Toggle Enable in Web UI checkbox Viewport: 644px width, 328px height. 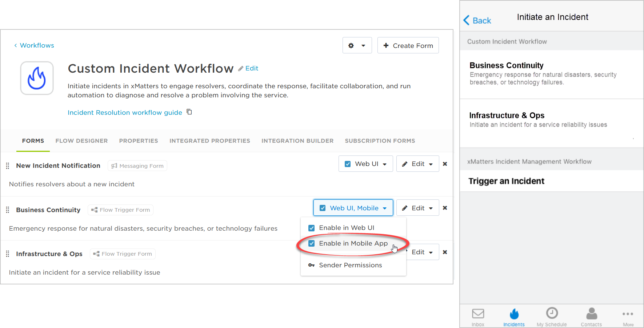(x=311, y=228)
